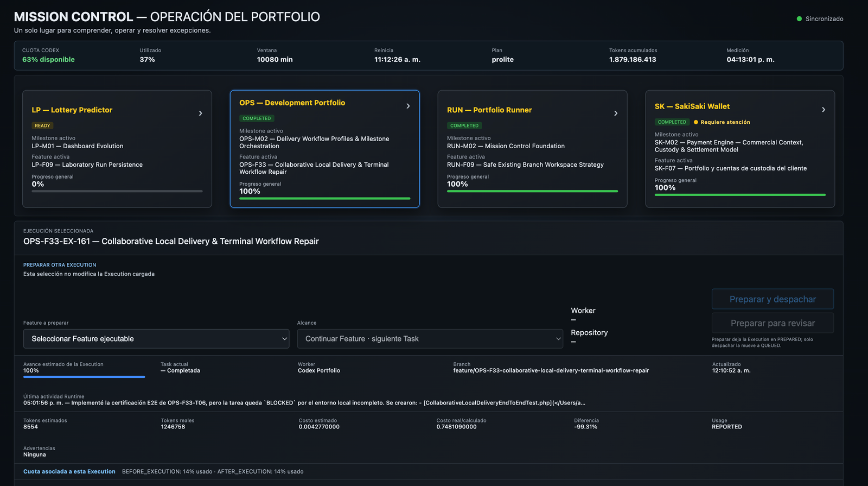The width and height of the screenshot is (868, 486).
Task: Click the SK-M02 — Payment Engine milestone text
Action: click(729, 146)
